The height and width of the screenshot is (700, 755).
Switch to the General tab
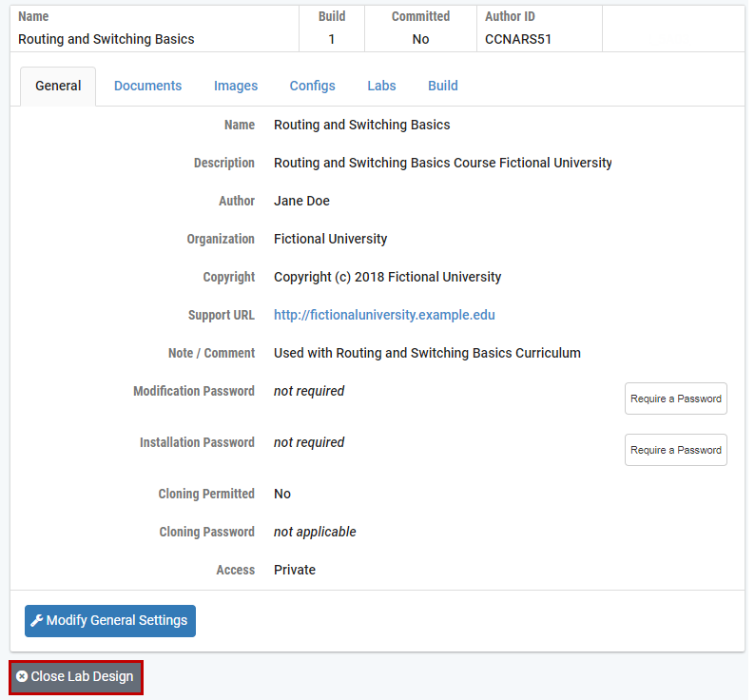(x=58, y=86)
